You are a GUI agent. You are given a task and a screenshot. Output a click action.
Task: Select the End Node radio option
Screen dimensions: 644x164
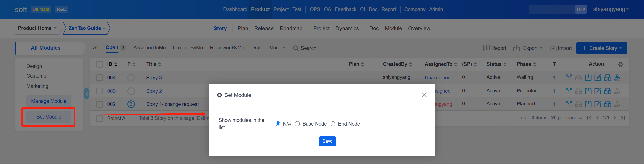pyautogui.click(x=333, y=124)
